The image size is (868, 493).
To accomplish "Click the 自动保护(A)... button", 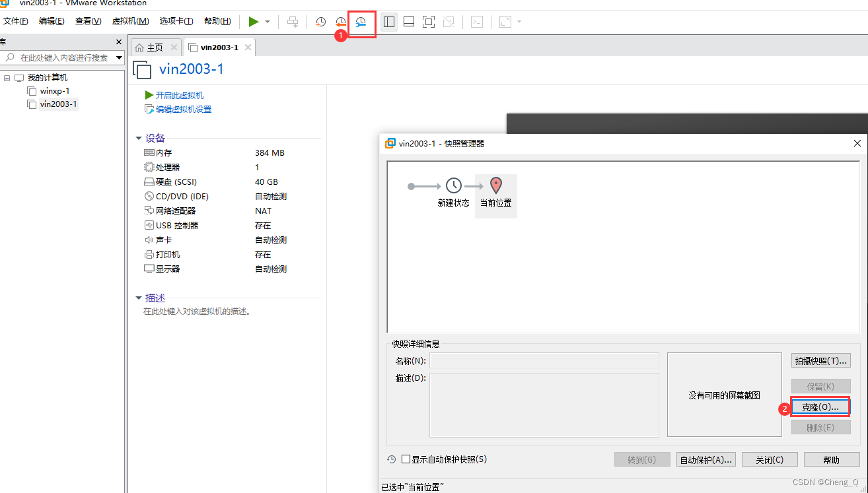I will point(706,459).
